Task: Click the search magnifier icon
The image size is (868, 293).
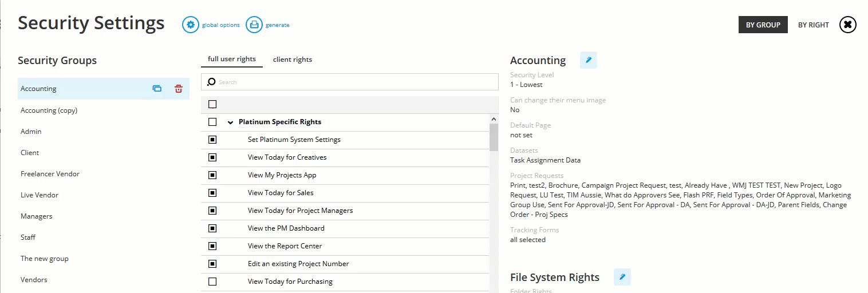Action: click(211, 82)
